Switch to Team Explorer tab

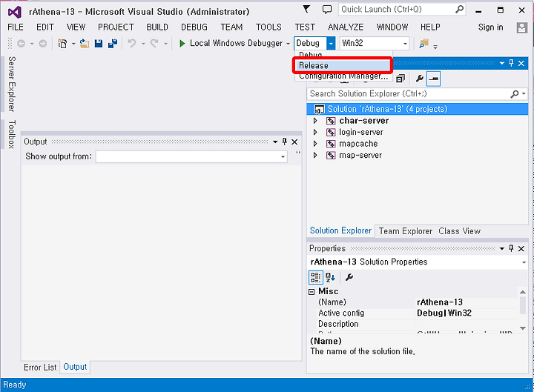(x=405, y=231)
